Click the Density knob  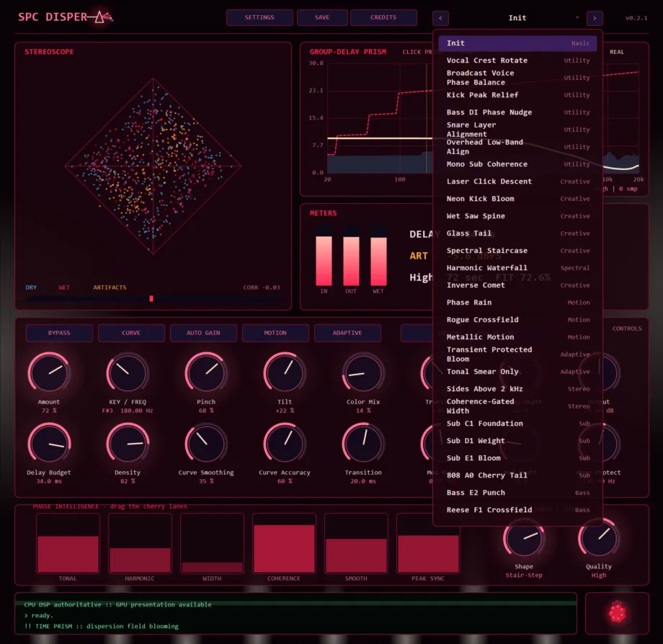pos(128,444)
